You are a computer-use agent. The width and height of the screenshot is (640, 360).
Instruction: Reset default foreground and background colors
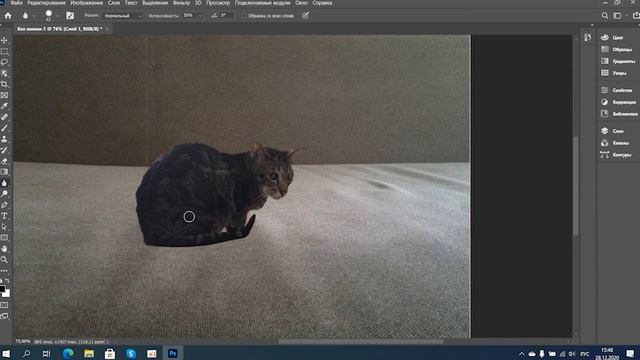pyautogui.click(x=1, y=281)
